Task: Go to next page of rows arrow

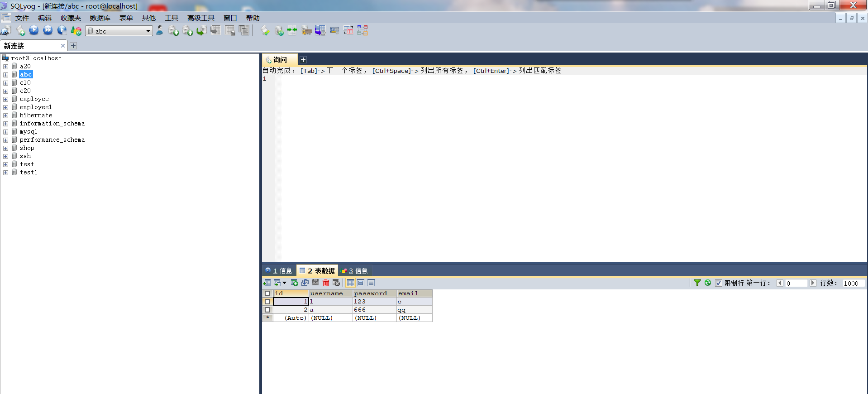Action: point(813,283)
